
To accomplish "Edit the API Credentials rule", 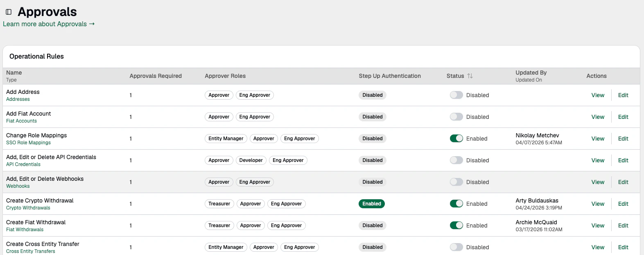I will tap(623, 160).
